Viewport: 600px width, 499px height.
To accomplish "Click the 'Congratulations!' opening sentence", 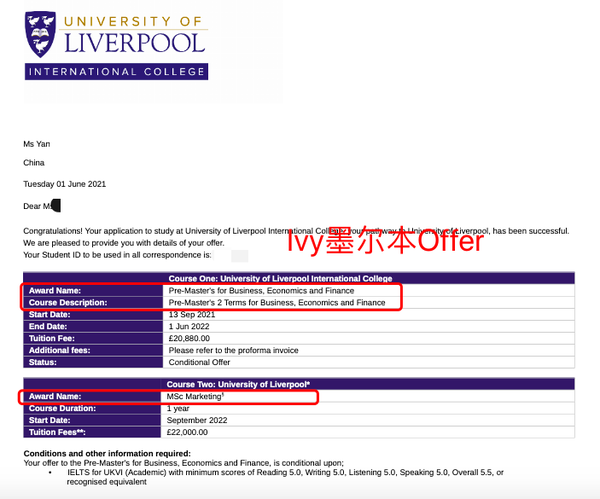I will tap(296, 231).
